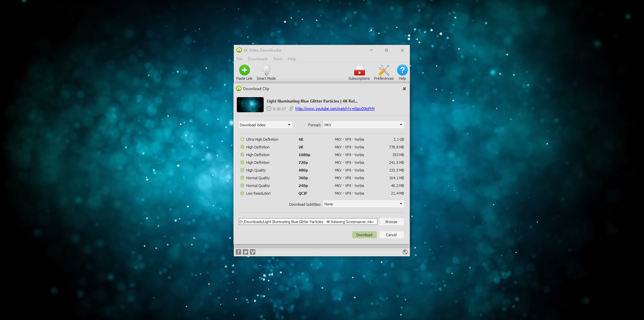Click the video title text

[x=312, y=101]
